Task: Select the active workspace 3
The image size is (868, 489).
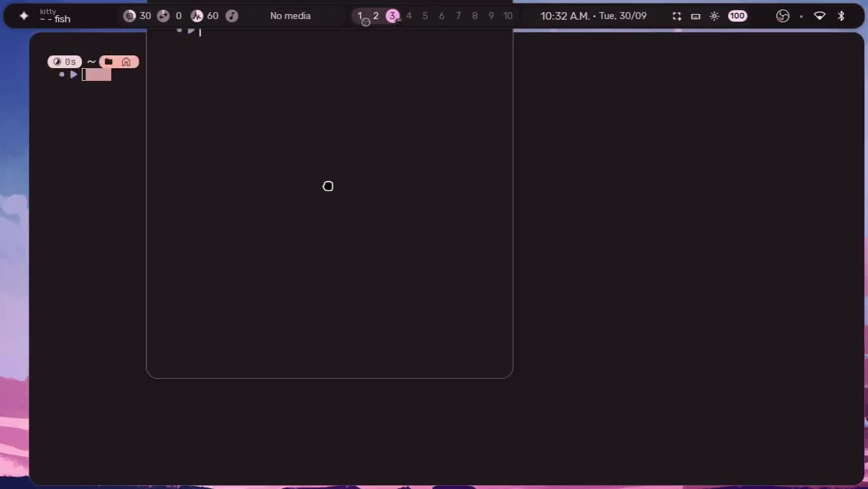Action: coord(393,16)
